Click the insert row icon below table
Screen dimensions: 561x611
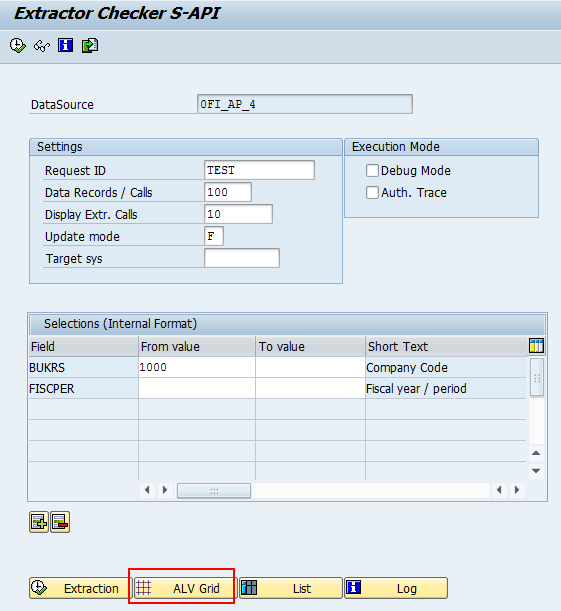(x=39, y=522)
